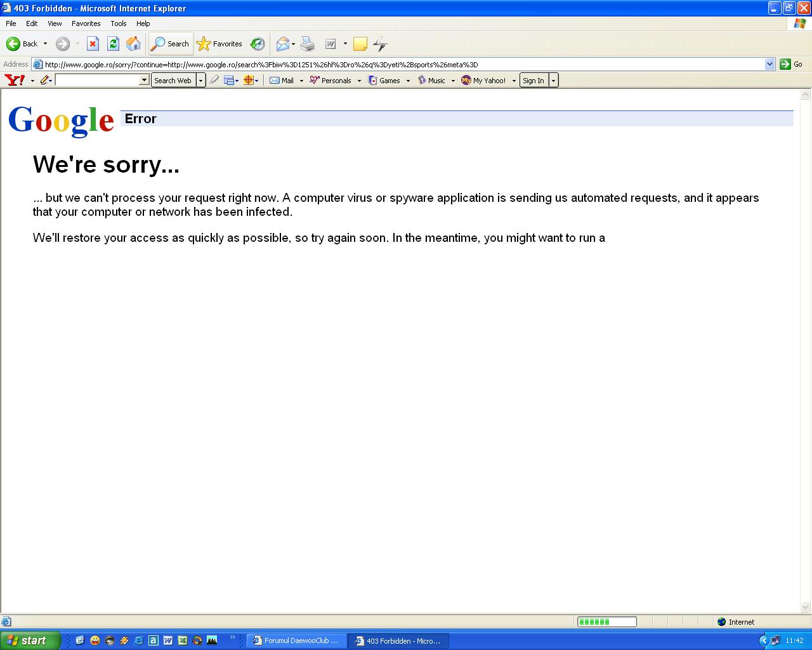Click the Yahoo toolbar search text box
812x650 pixels.
(x=97, y=80)
